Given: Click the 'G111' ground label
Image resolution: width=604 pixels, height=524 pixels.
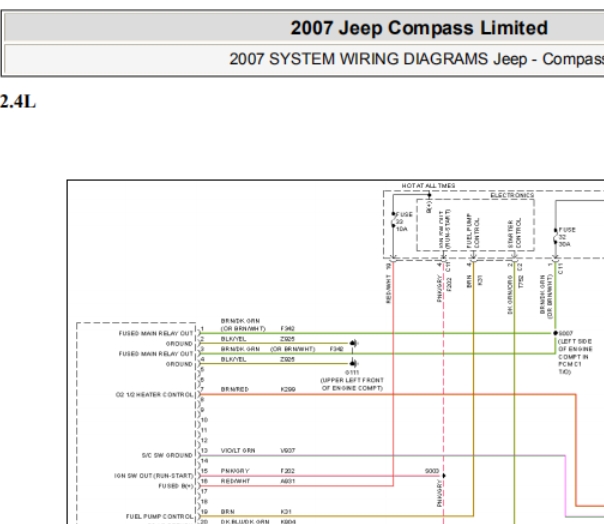Looking at the screenshot, I should pyautogui.click(x=352, y=373).
